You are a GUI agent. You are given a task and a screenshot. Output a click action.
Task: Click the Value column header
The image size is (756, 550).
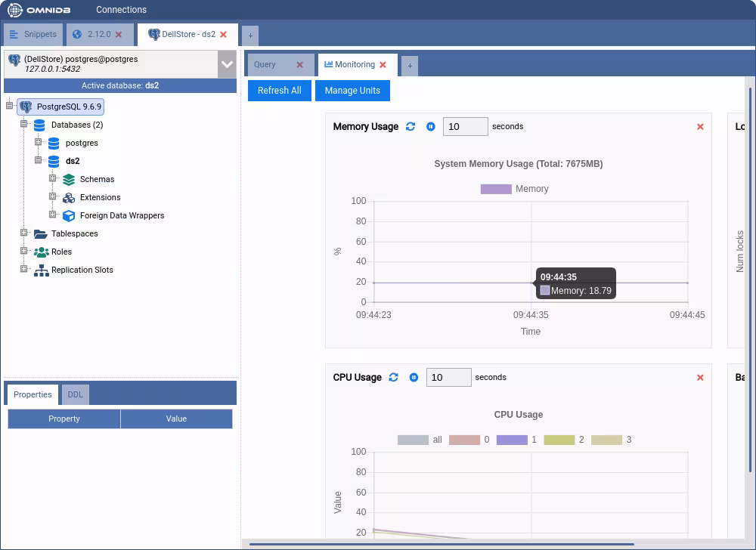coord(176,419)
